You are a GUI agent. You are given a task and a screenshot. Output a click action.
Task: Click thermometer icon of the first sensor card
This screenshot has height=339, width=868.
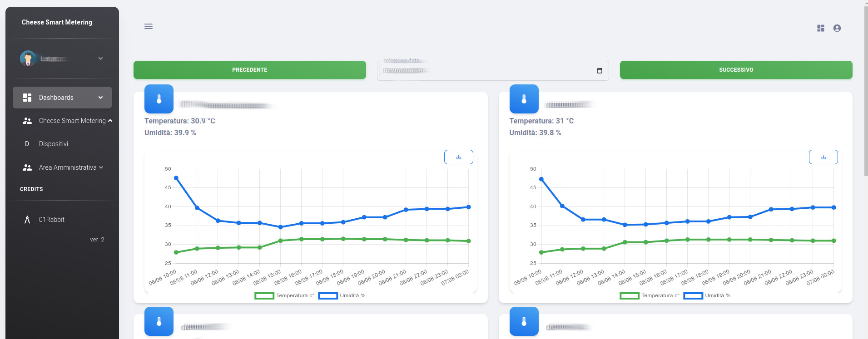[x=159, y=99]
